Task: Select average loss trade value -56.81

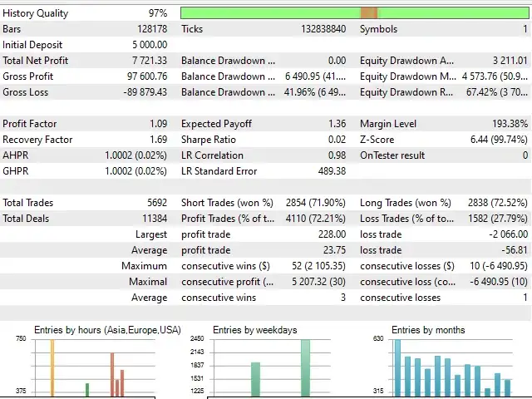Action: click(515, 250)
